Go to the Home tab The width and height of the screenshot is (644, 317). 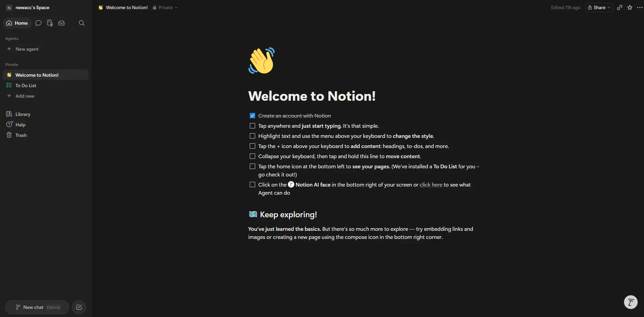pos(17,23)
